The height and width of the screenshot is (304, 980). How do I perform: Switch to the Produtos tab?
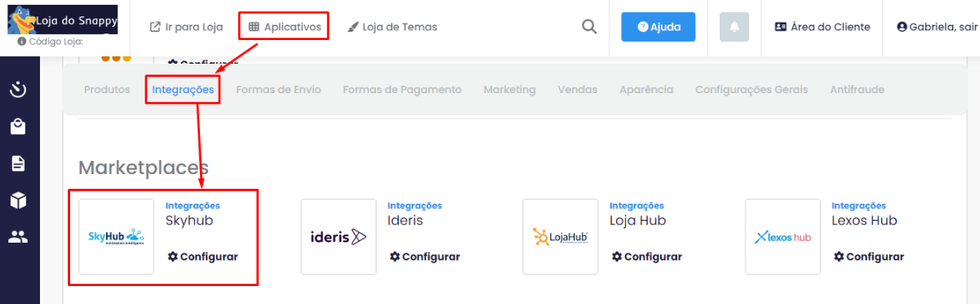tap(107, 90)
